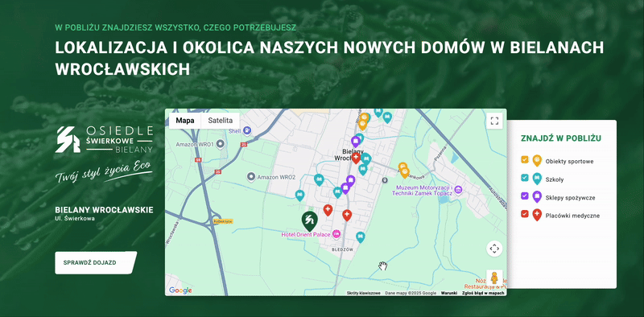Select the Shell gas station icon
Screen dimensions: 644x317
tap(246, 131)
